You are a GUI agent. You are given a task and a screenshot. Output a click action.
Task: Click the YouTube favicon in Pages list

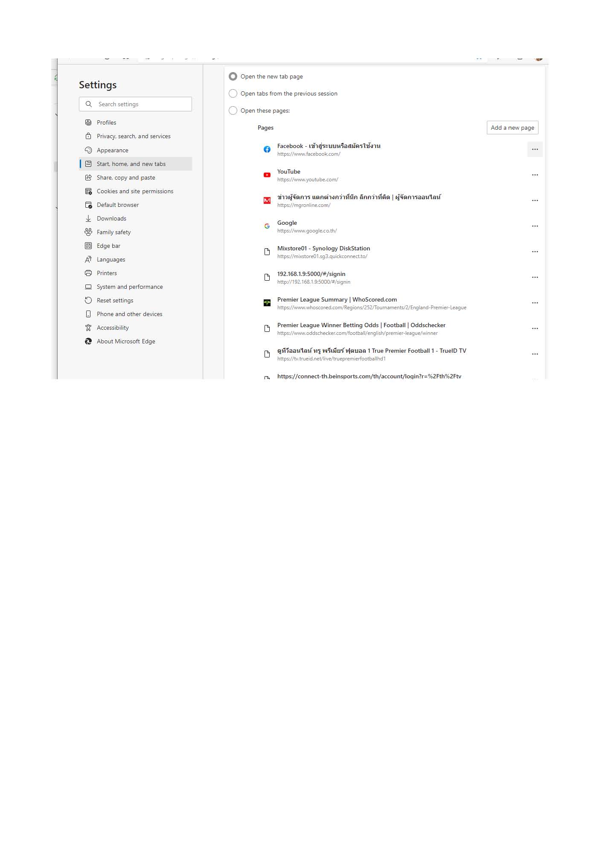(x=267, y=175)
